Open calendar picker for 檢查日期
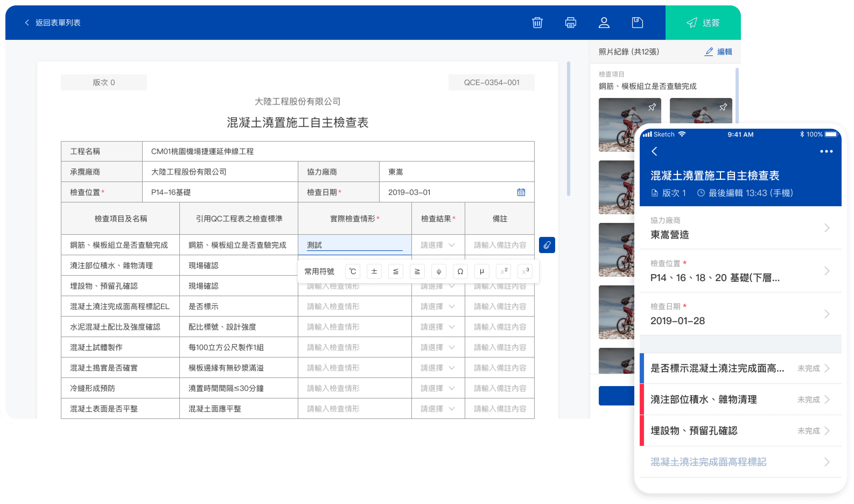The image size is (854, 504). coord(521,192)
